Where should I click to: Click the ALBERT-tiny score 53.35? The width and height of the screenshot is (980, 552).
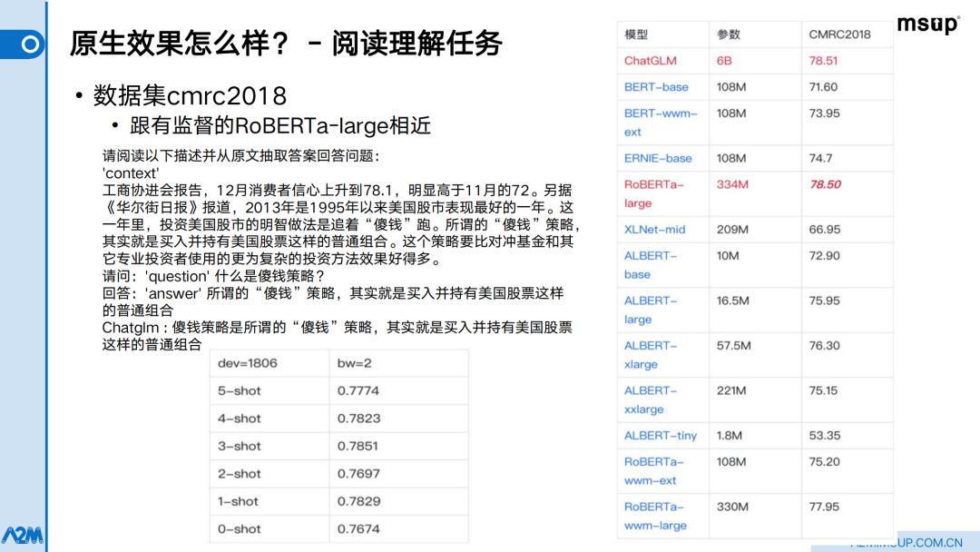(x=824, y=435)
